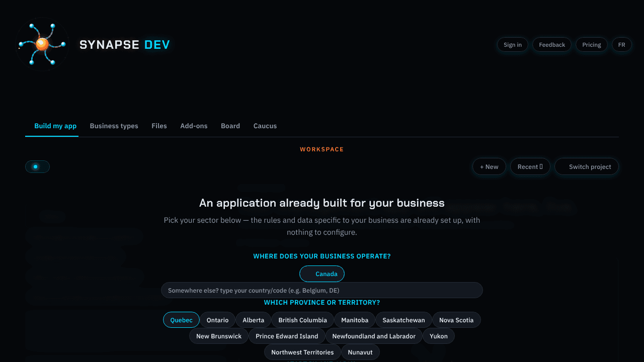Open the Board tab
The image size is (644, 362).
pyautogui.click(x=230, y=126)
